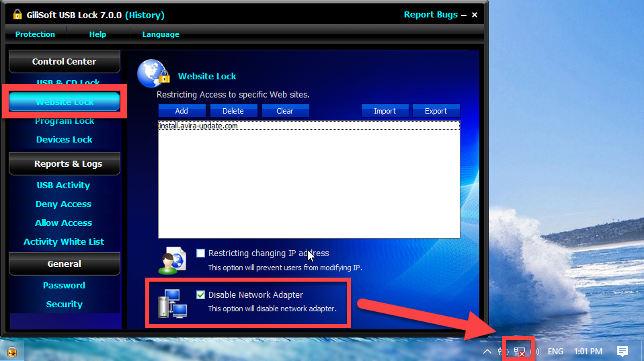Image resolution: width=644 pixels, height=361 pixels.
Task: Click the General section header
Action: coord(65,264)
